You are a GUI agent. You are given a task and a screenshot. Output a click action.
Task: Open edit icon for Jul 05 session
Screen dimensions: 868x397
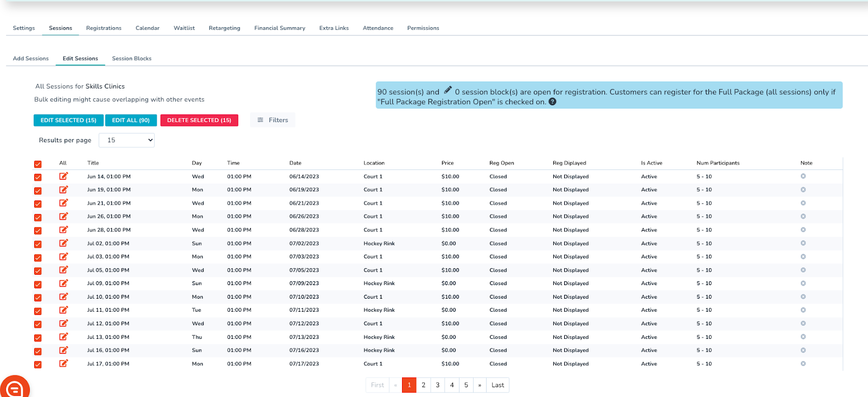point(63,269)
